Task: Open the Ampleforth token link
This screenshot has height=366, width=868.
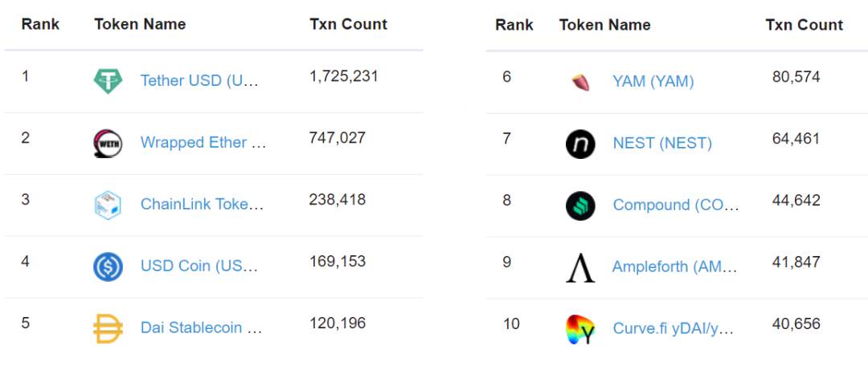Action: pyautogui.click(x=674, y=266)
